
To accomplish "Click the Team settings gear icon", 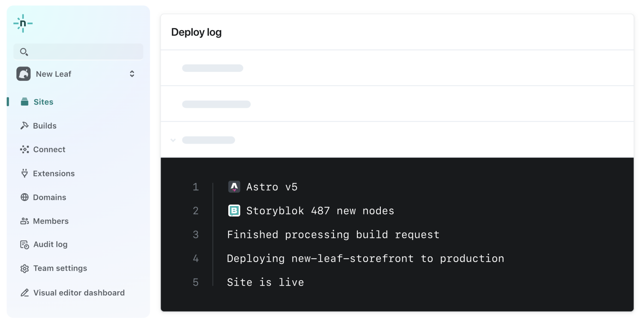I will 25,268.
